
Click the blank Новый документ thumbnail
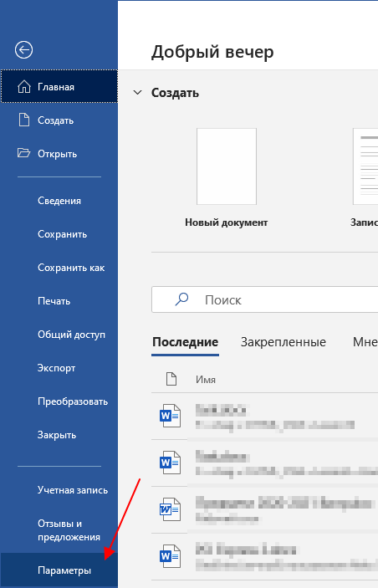pyautogui.click(x=227, y=166)
